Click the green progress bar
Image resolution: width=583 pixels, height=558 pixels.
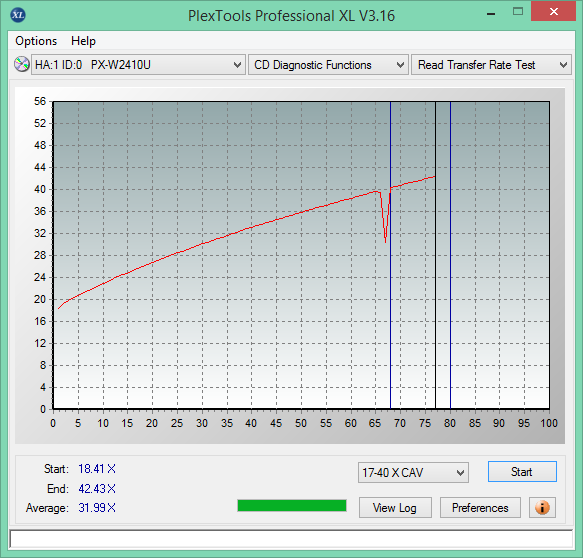[x=292, y=506]
